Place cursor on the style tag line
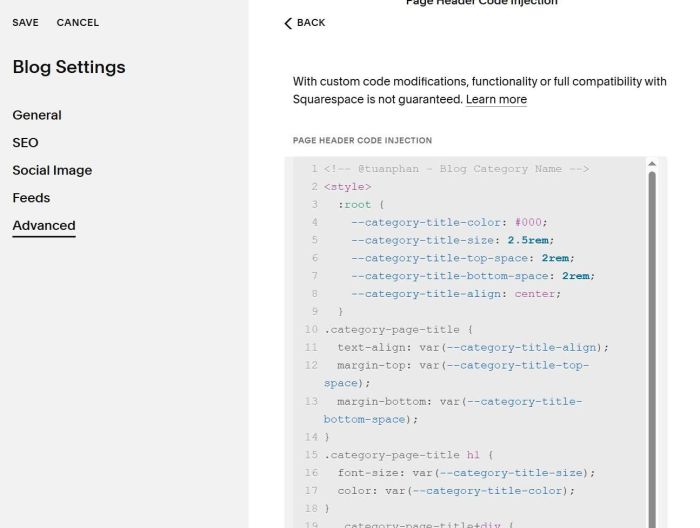 click(348, 187)
